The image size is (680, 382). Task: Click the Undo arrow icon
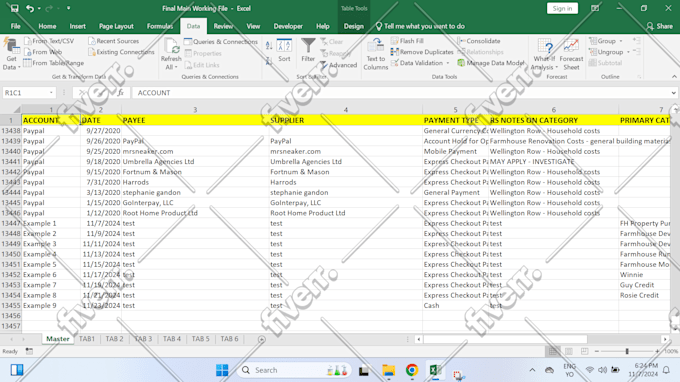tap(29, 8)
